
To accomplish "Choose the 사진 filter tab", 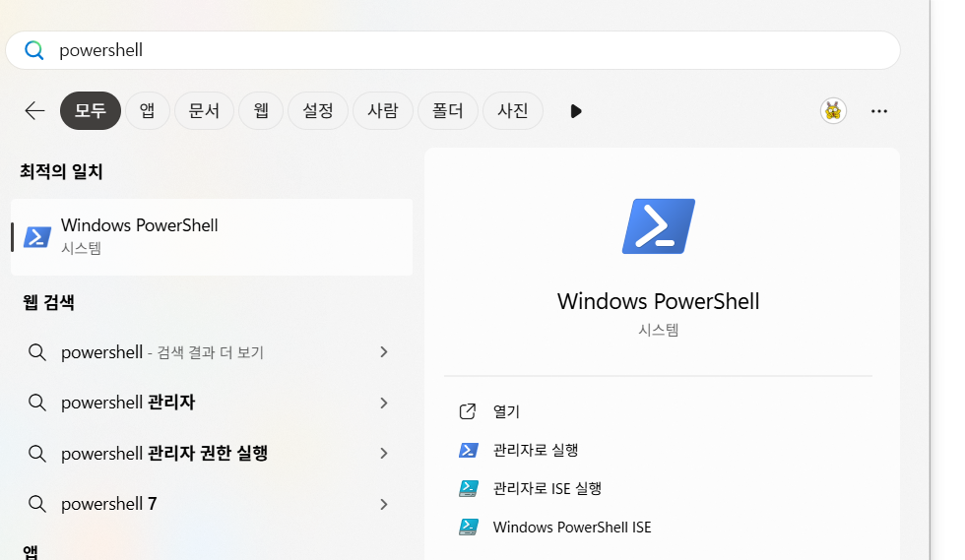I will [x=513, y=111].
